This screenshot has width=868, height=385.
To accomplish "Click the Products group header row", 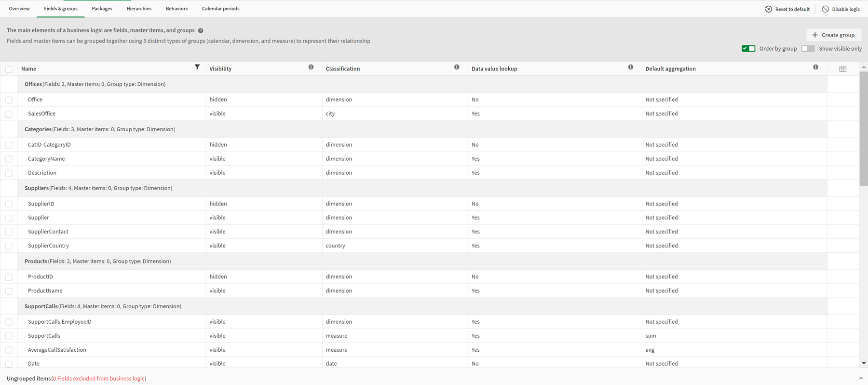I will coord(422,261).
